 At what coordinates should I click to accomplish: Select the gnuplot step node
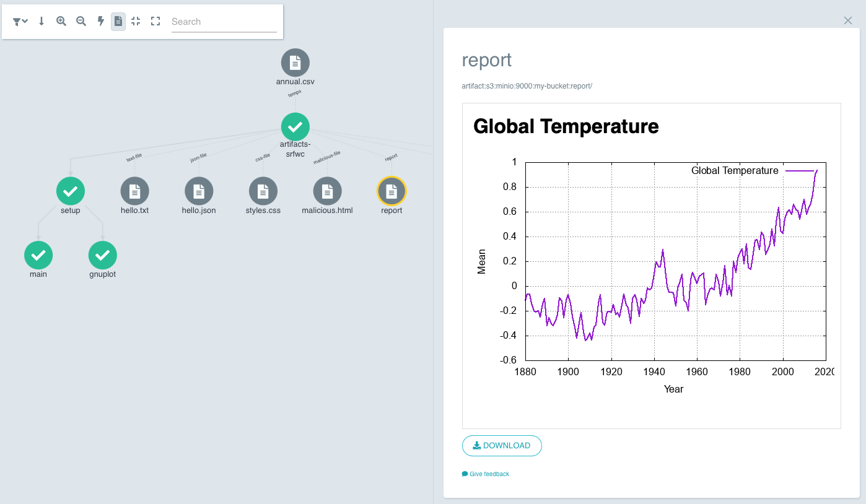point(103,254)
